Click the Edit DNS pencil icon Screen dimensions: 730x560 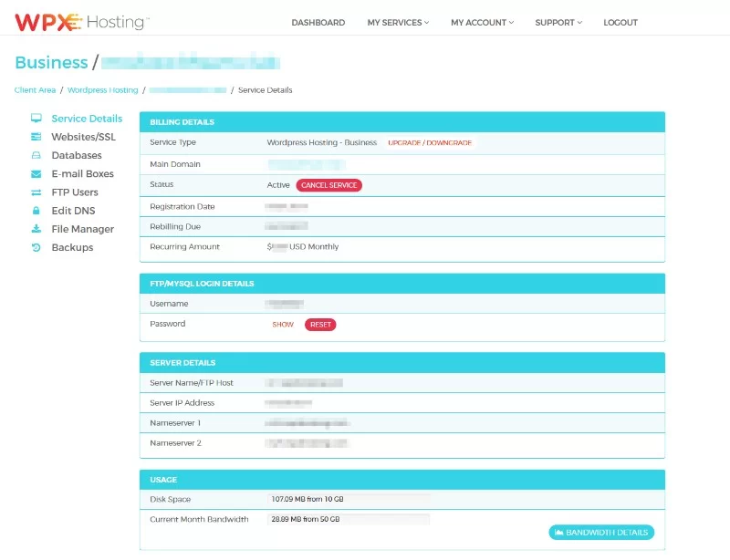click(x=36, y=211)
